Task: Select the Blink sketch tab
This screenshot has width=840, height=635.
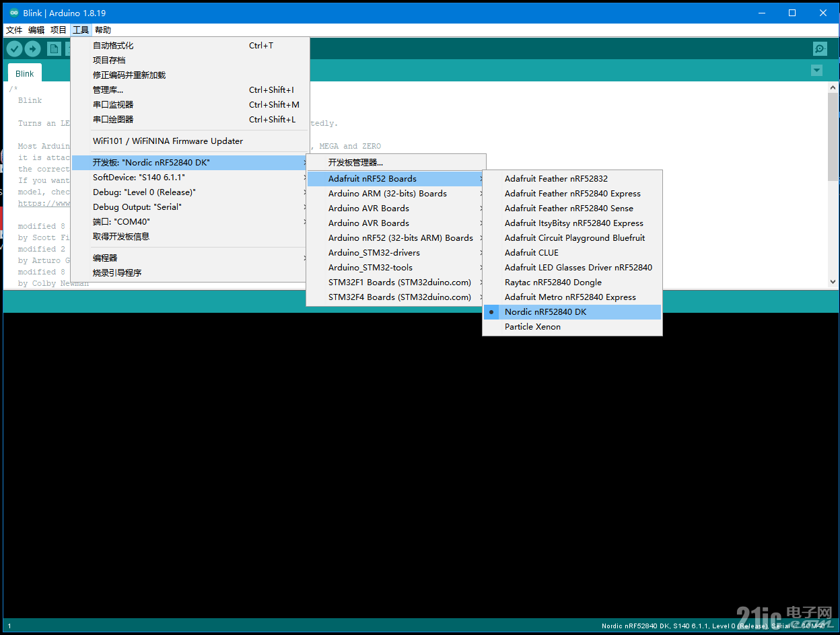Action: (x=25, y=73)
